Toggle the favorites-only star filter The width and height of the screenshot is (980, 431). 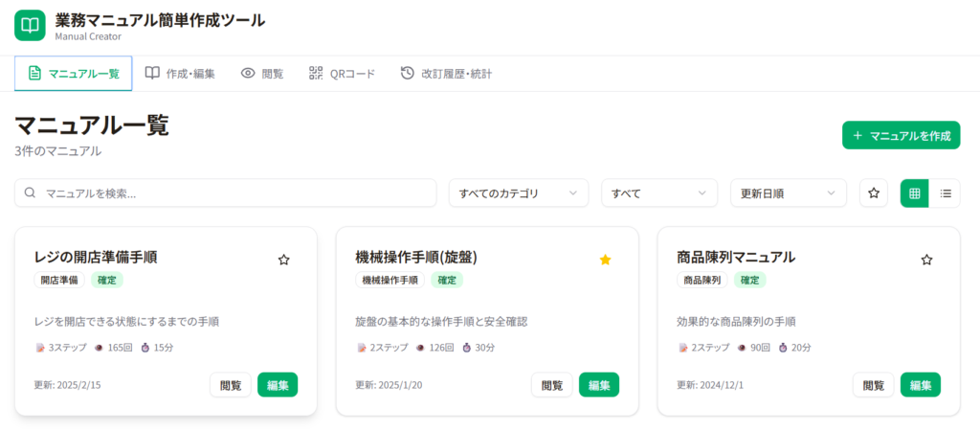873,193
